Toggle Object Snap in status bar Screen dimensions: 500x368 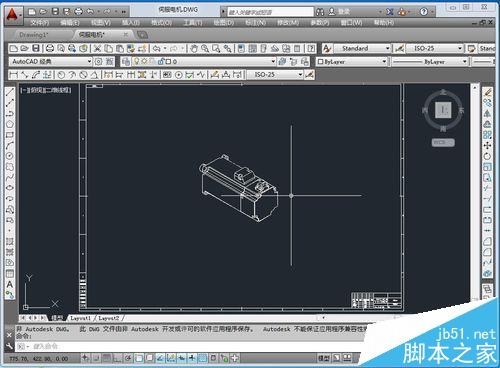139,358
